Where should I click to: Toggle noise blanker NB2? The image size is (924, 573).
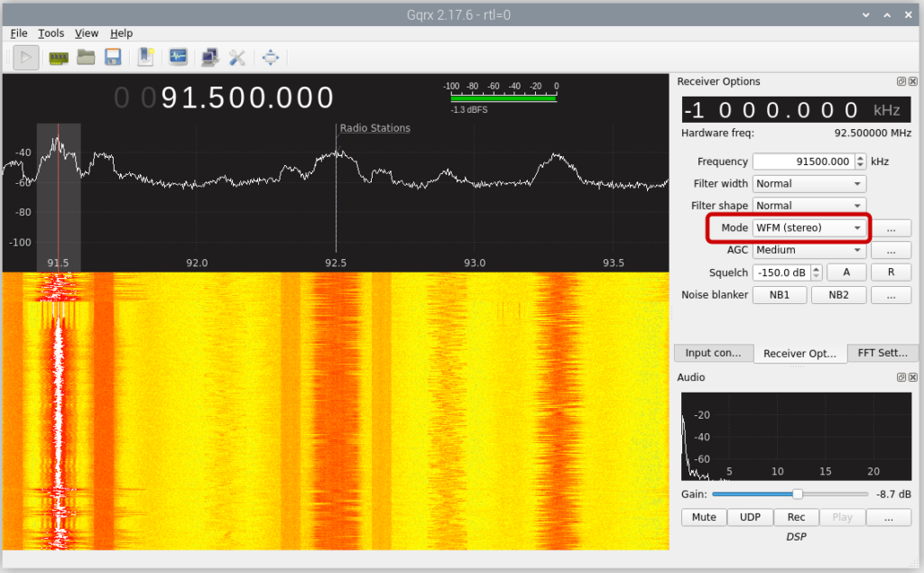838,295
